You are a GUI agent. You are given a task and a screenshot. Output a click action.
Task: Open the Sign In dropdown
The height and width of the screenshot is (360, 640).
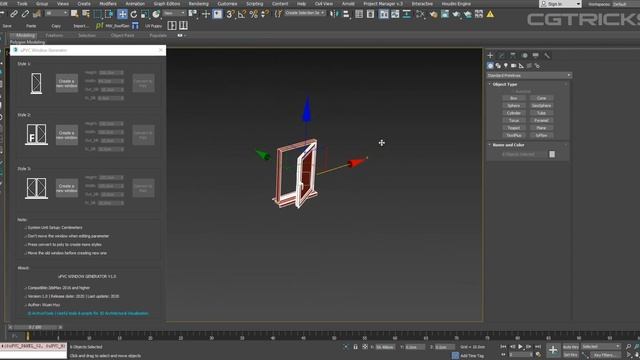coord(560,4)
